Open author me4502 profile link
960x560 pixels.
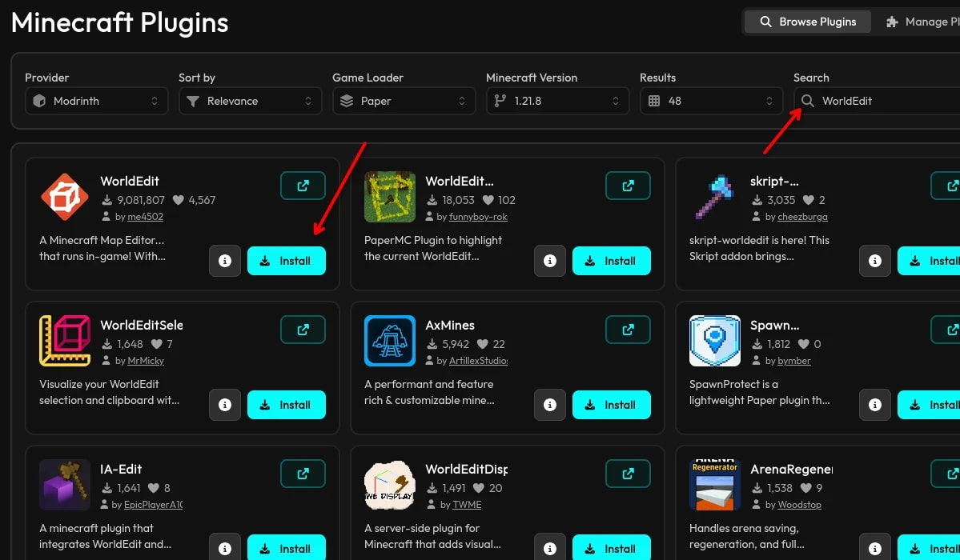pos(145,217)
